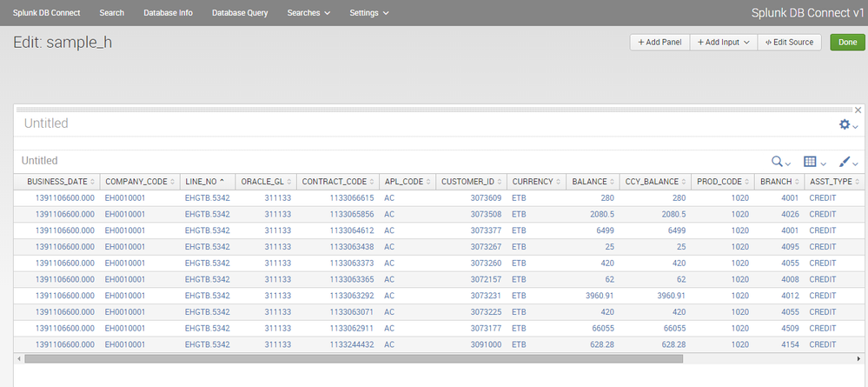This screenshot has height=387, width=868.
Task: Click the Edit Source button
Action: 789,42
